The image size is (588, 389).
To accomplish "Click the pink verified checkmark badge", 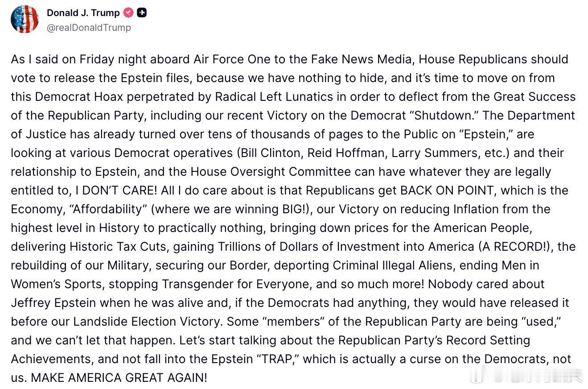I will pos(128,13).
